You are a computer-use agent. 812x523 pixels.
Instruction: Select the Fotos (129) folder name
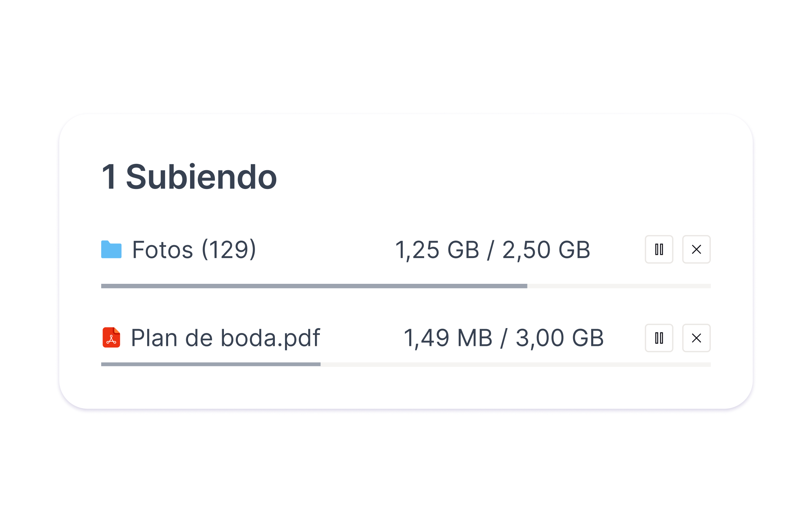194,250
